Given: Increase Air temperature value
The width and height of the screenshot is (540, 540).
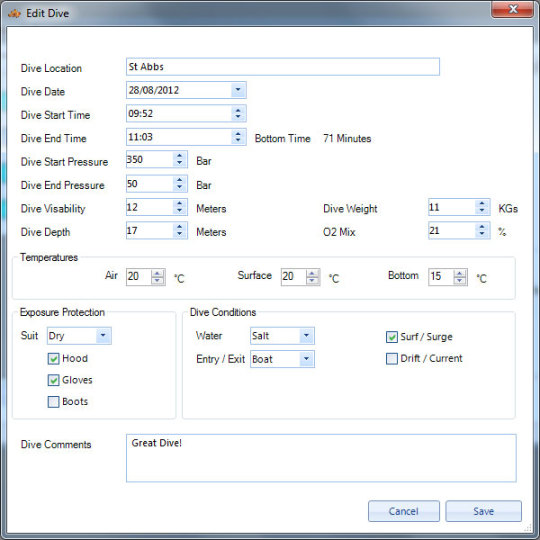Looking at the screenshot, I should click(158, 274).
